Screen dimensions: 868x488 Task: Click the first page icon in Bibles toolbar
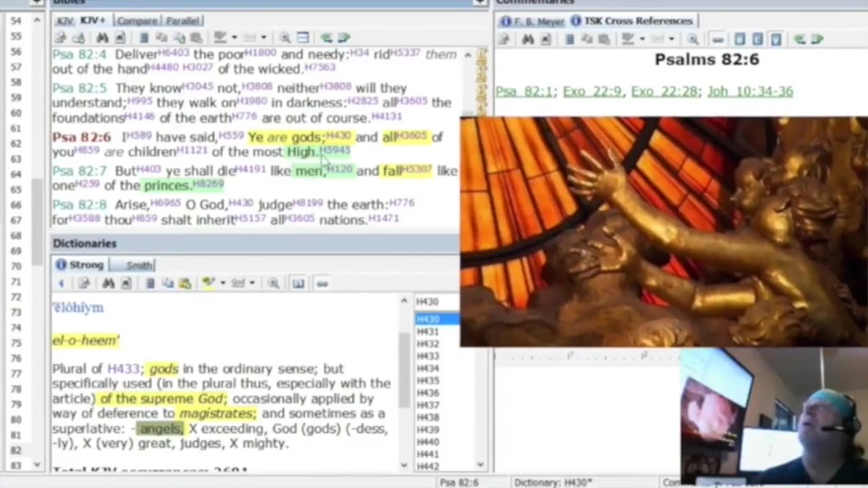click(60, 38)
